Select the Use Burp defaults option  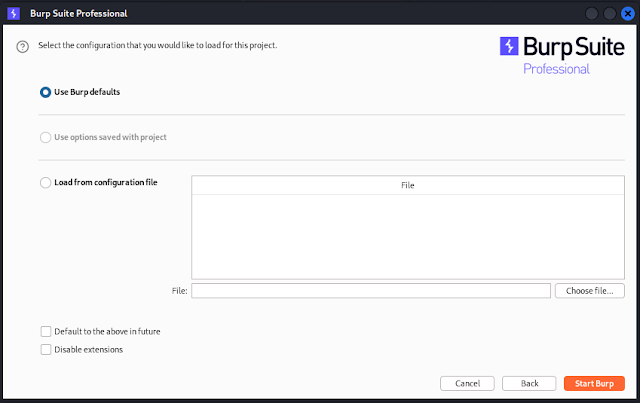[45, 92]
